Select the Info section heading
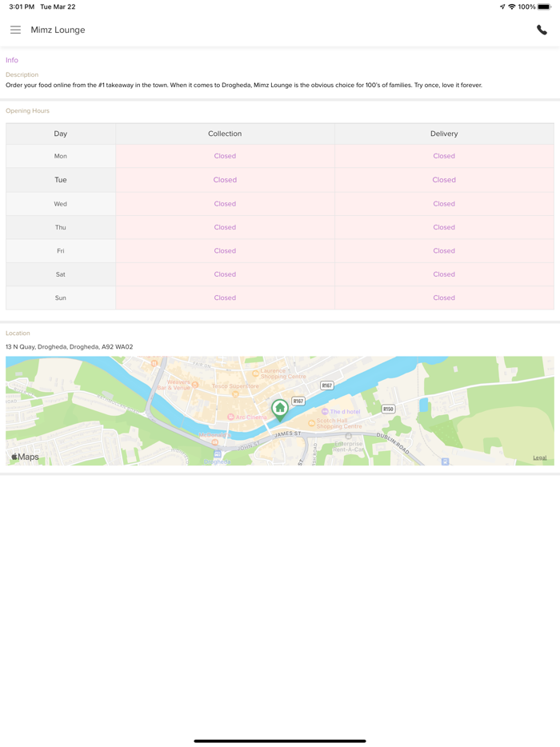560x747 pixels. point(12,60)
